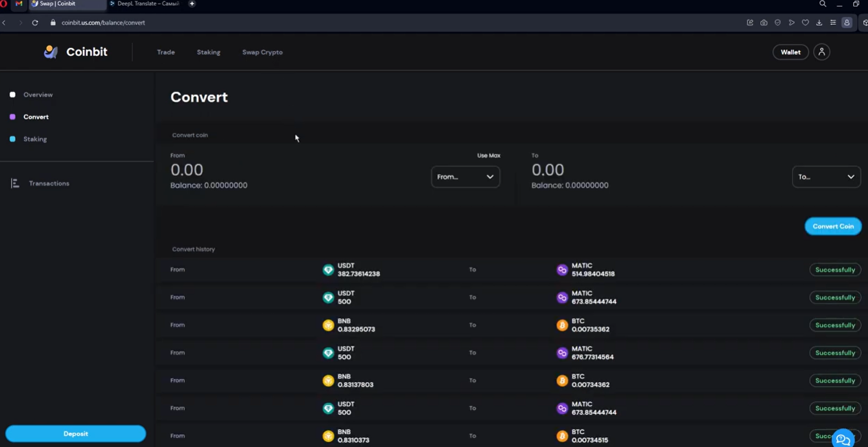Click the Convert history heading

point(193,249)
